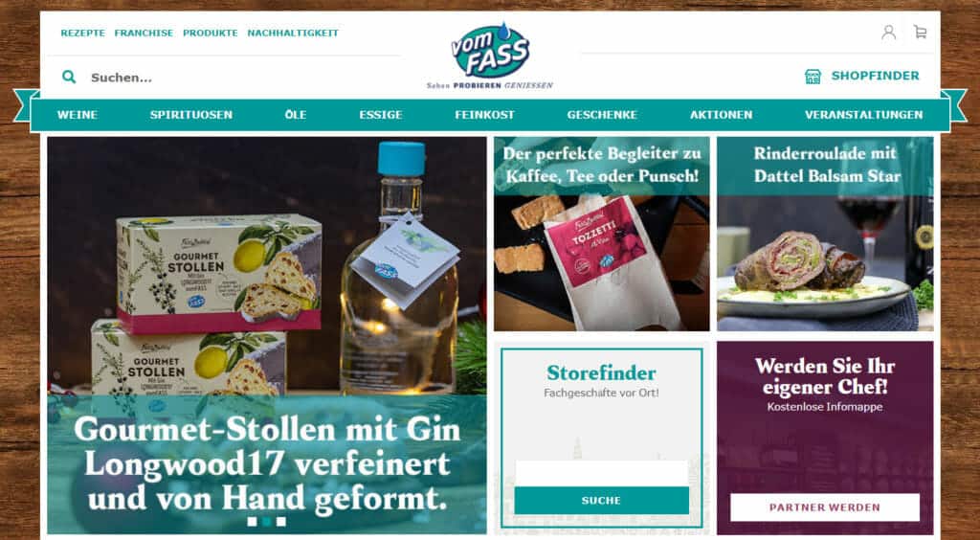The width and height of the screenshot is (980, 540).
Task: Focus the Storefinder location input field
Action: pyautogui.click(x=601, y=473)
